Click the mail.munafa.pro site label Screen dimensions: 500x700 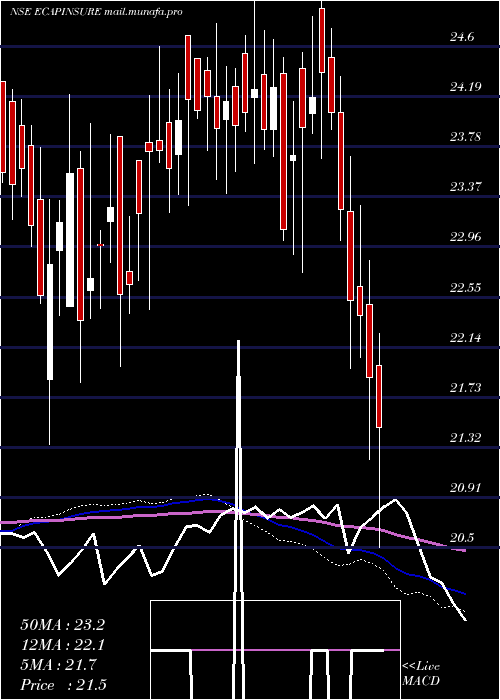coord(143,12)
